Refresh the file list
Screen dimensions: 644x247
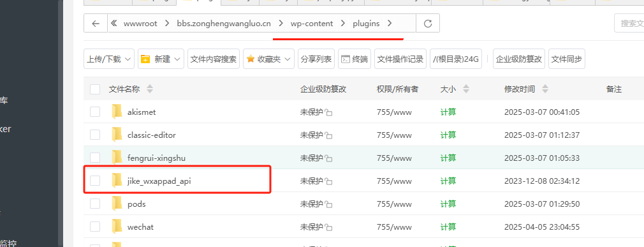coord(428,24)
